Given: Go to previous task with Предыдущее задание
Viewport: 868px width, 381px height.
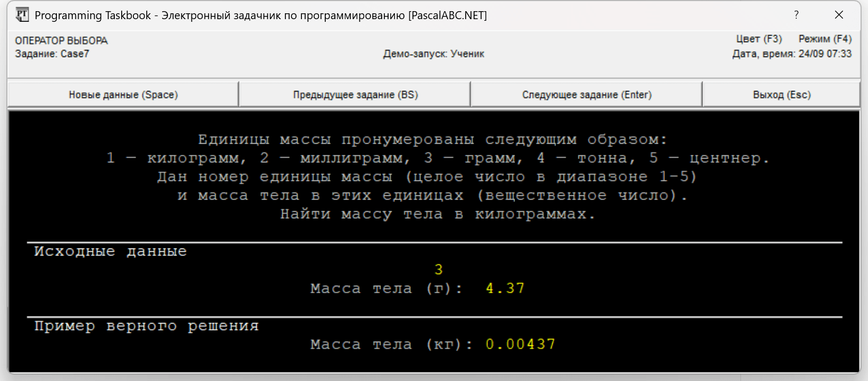Looking at the screenshot, I should [355, 95].
